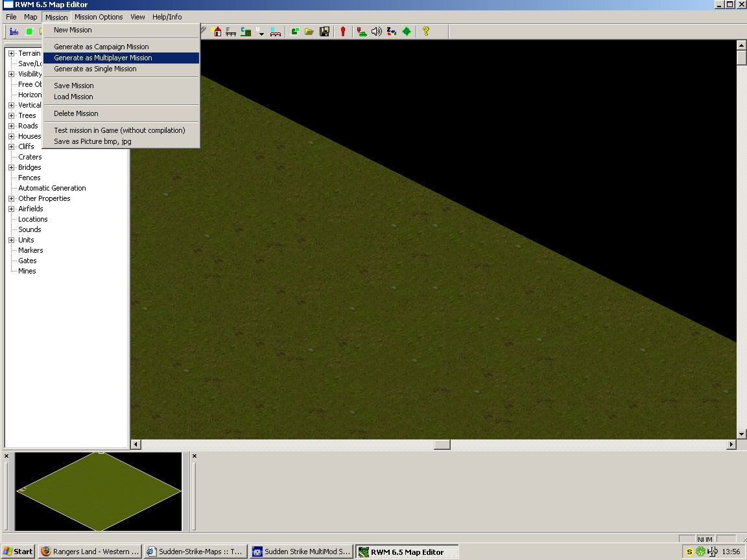Select Mines tree item
747x560 pixels.
coord(27,271)
